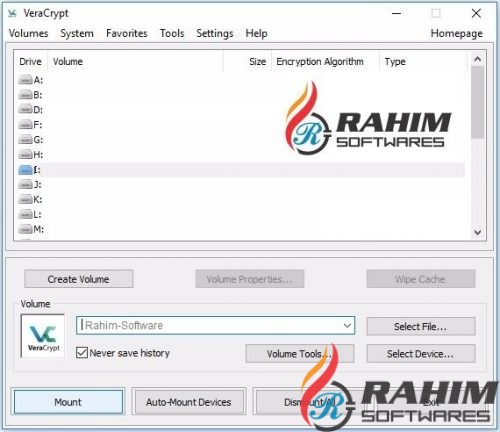Click the drive list scroll down arrow
The width and height of the screenshot is (500, 432).
[x=477, y=232]
